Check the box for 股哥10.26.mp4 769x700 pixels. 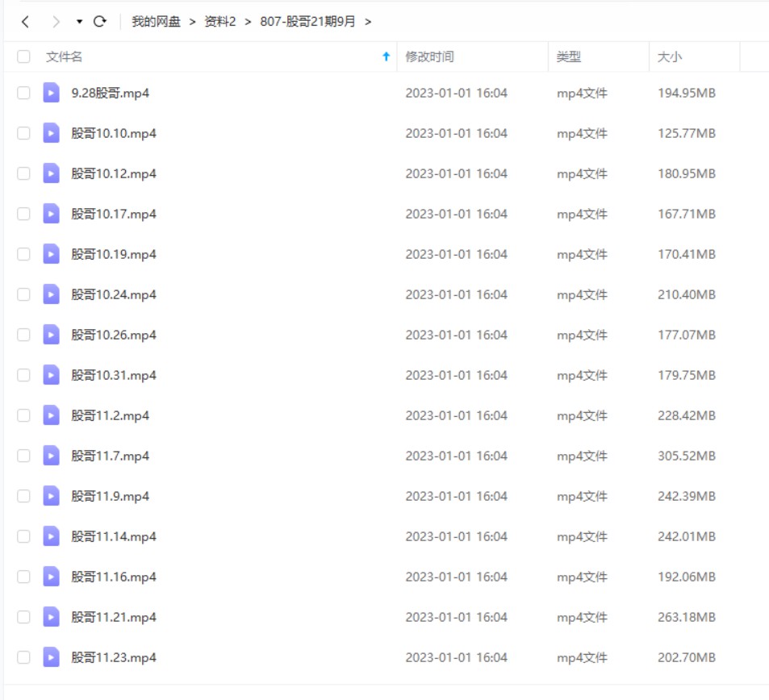pos(23,335)
